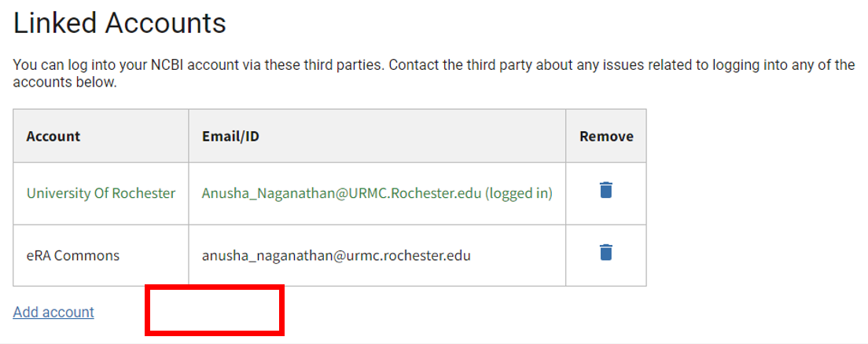Click "third parties" in the first sentence
This screenshot has width=868, height=344.
[x=341, y=64]
